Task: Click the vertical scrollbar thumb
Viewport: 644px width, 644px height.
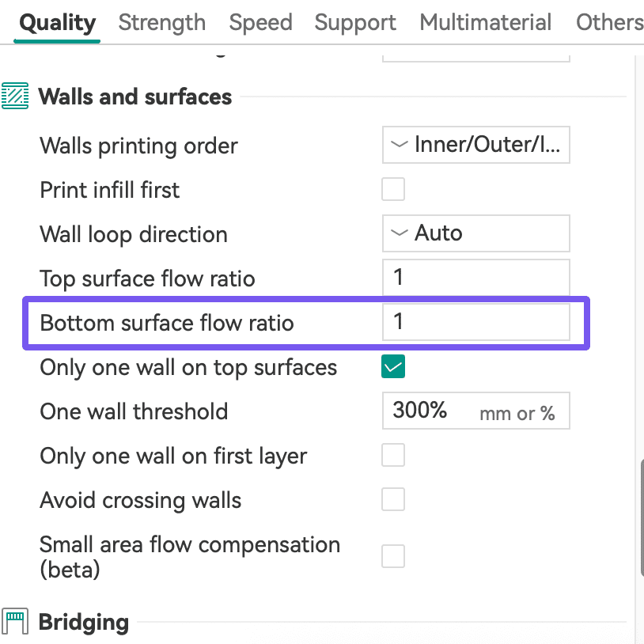Action: (x=640, y=518)
